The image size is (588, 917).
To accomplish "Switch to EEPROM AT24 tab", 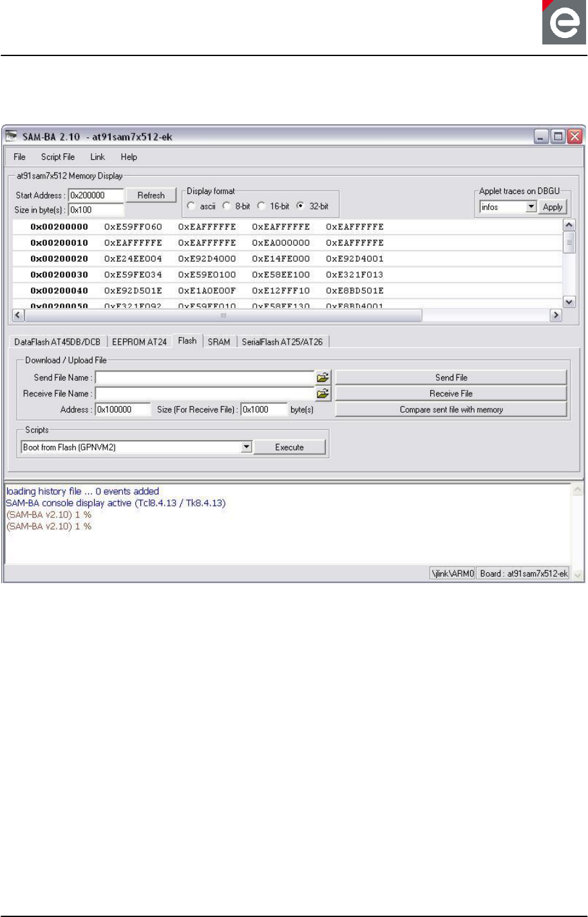I will pyautogui.click(x=139, y=342).
